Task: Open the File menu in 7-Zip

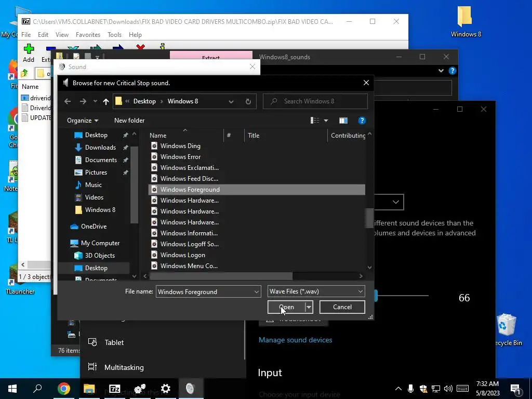Action: (26, 35)
